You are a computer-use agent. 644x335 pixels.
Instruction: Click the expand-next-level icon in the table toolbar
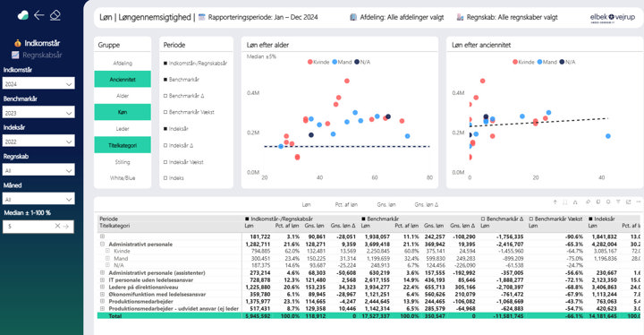coord(575,202)
